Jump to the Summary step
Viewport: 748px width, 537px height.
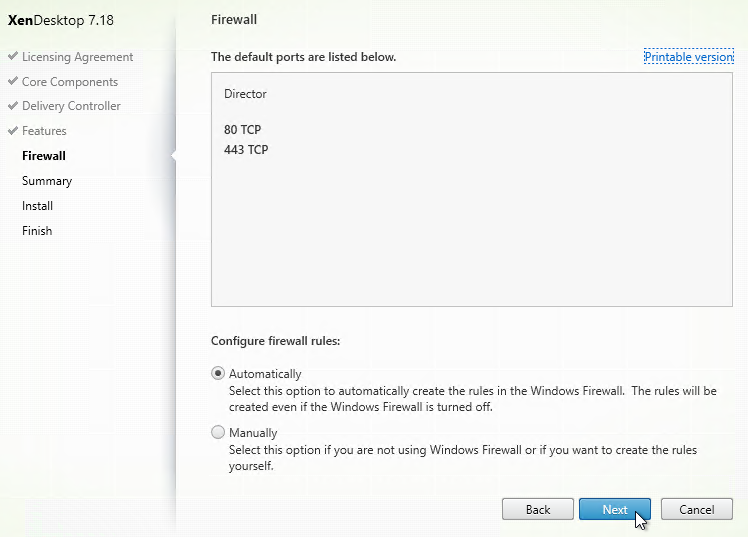pyautogui.click(x=47, y=181)
